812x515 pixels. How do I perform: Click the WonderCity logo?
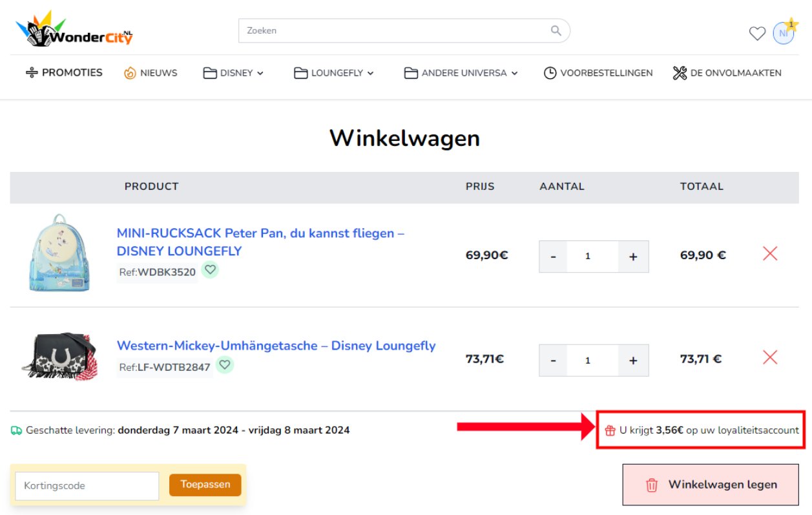point(74,30)
